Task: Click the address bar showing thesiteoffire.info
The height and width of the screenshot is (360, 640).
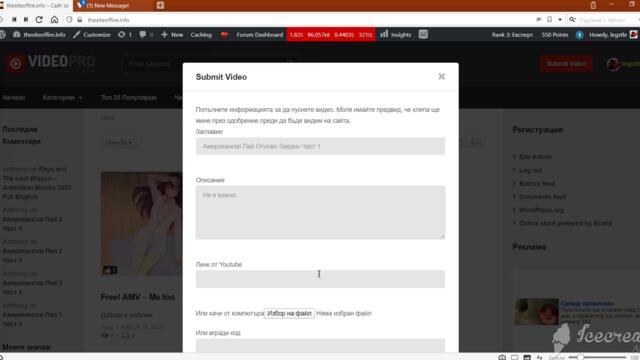Action: pos(108,20)
